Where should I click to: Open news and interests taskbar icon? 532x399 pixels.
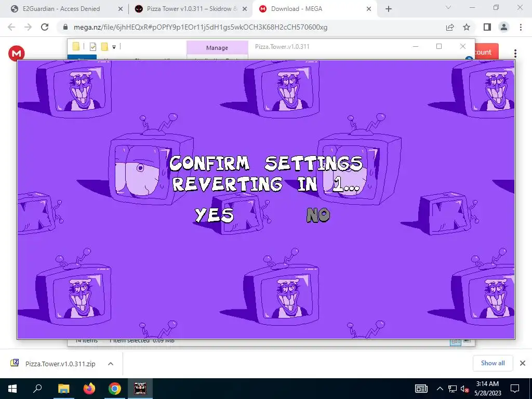pos(421,389)
